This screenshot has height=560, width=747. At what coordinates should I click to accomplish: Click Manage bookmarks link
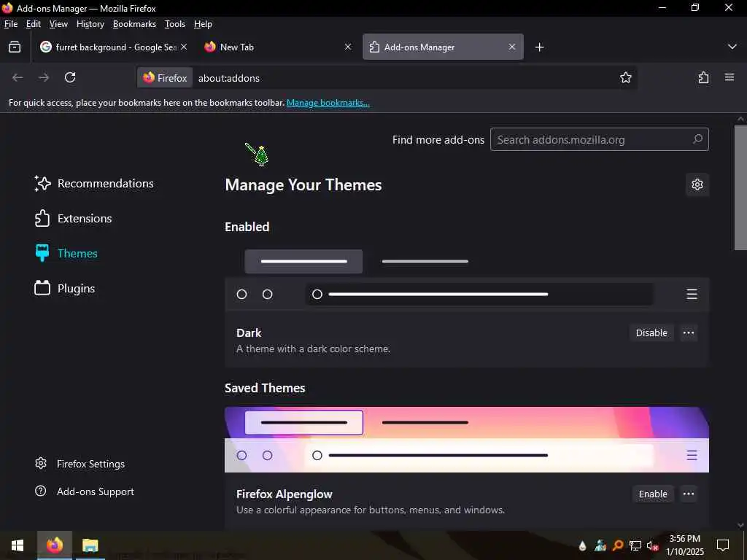click(x=328, y=103)
